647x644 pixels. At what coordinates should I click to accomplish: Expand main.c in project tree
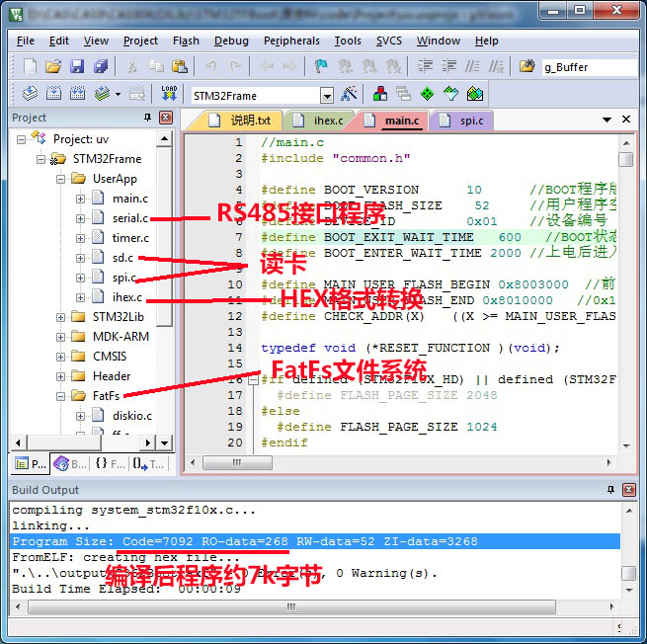(x=80, y=199)
